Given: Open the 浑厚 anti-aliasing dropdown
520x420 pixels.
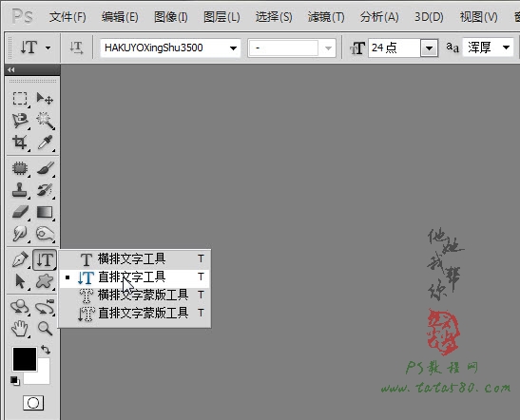Looking at the screenshot, I should [489, 48].
